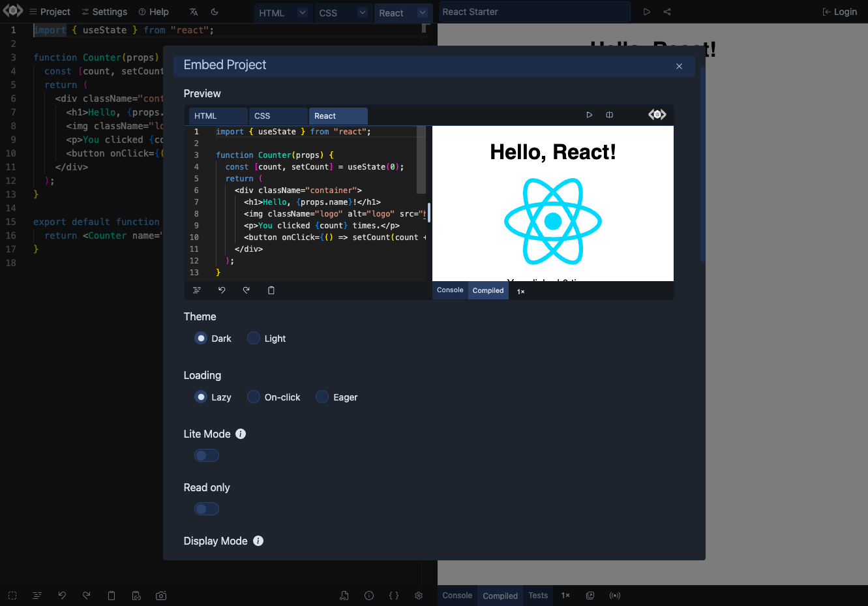Click the broadcast icon in bottom toolbar
Screen dimensions: 868x606
pyautogui.click(x=615, y=596)
